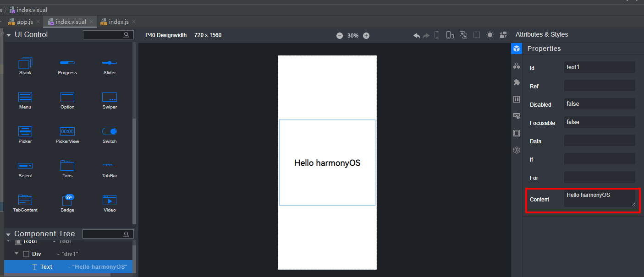Select the Text "Hello harmonyOS" tree row
Screen dimensions: 644x277
(x=69, y=266)
